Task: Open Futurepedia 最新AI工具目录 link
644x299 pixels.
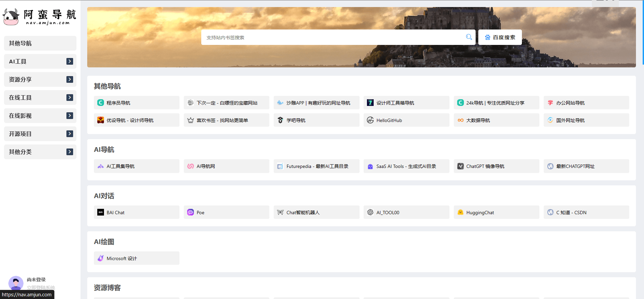Action: 316,166
